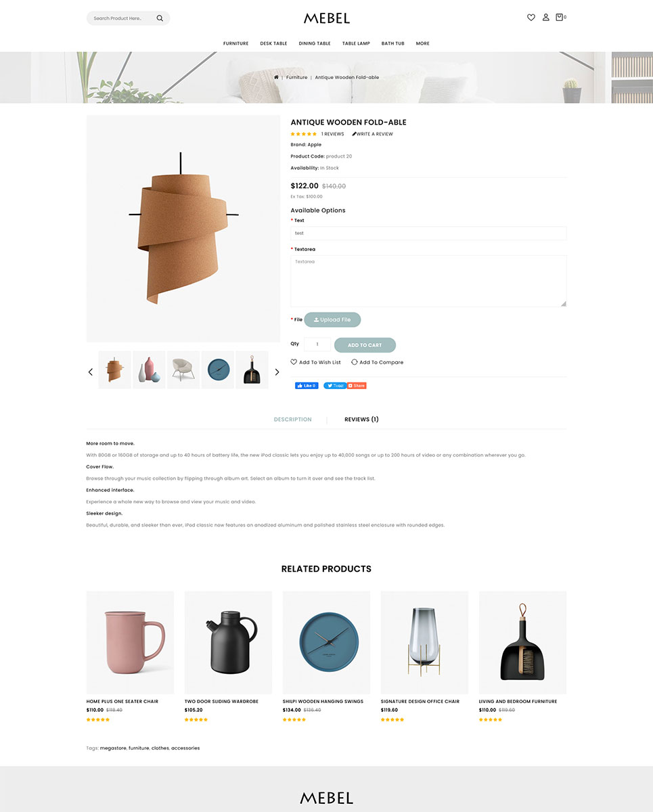This screenshot has width=653, height=812.
Task: Focus the Textarea option field
Action: click(x=428, y=281)
